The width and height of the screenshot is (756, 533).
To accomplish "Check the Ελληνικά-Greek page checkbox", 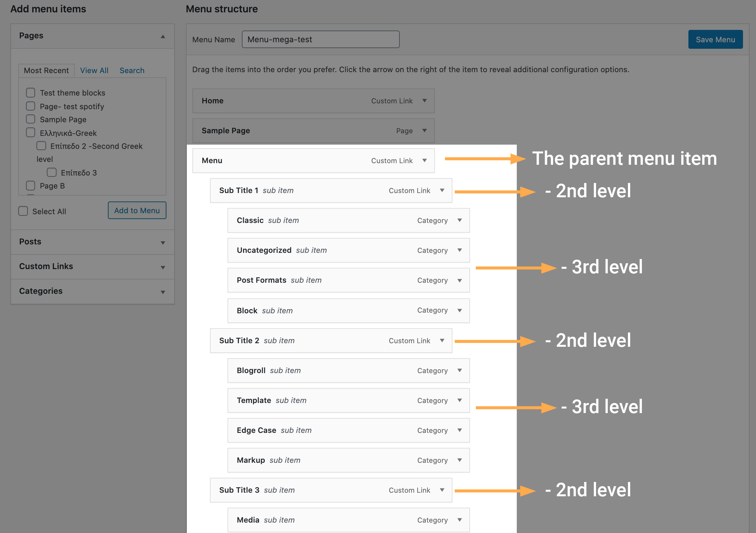I will point(30,132).
